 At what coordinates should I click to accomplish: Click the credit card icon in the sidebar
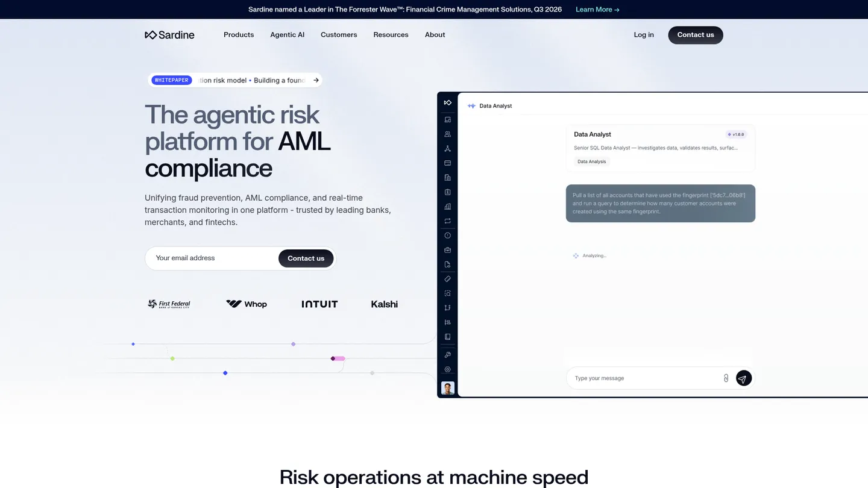tap(447, 163)
